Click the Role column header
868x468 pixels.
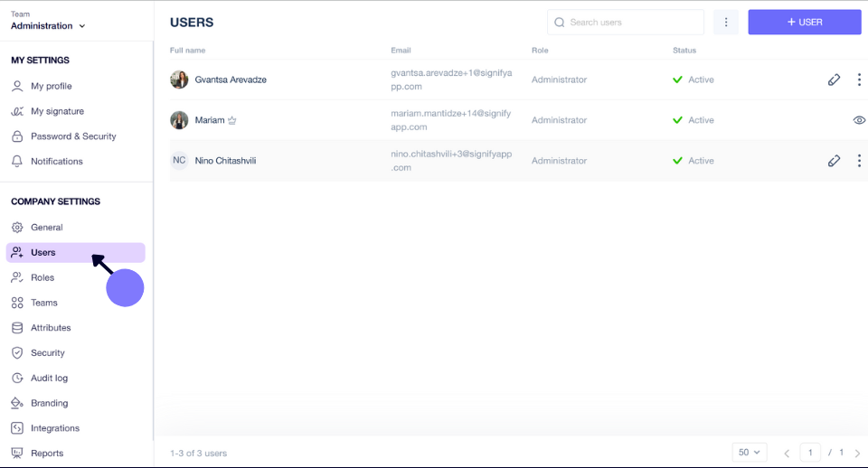(540, 51)
